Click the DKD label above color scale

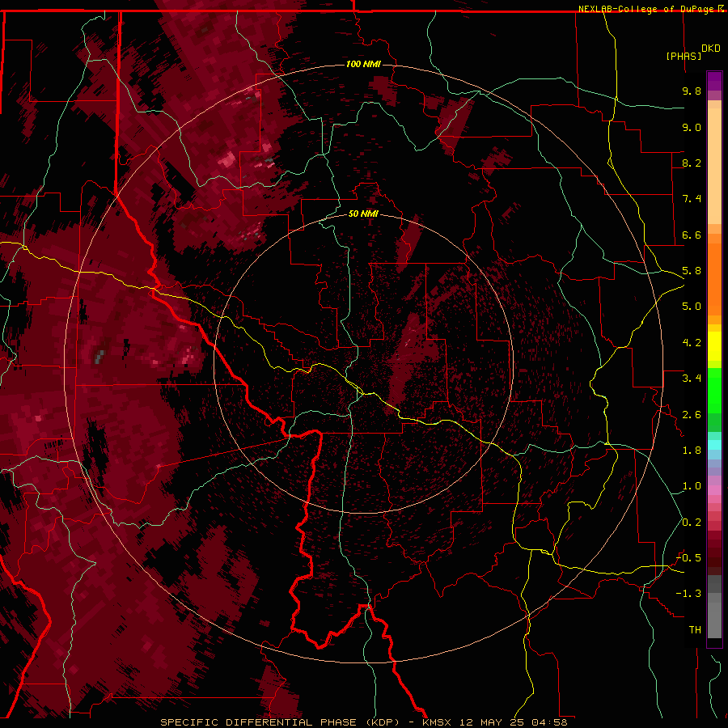[711, 48]
